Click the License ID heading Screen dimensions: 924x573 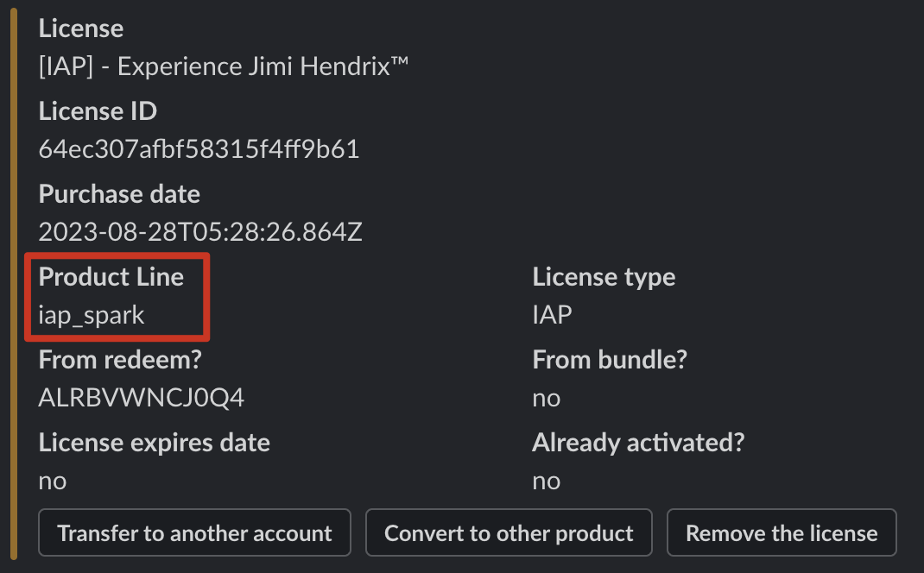click(98, 111)
